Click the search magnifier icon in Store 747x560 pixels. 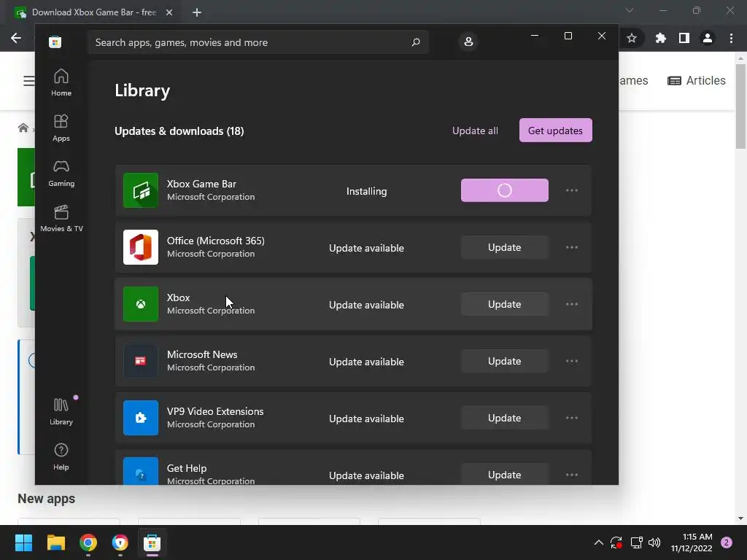click(x=415, y=42)
